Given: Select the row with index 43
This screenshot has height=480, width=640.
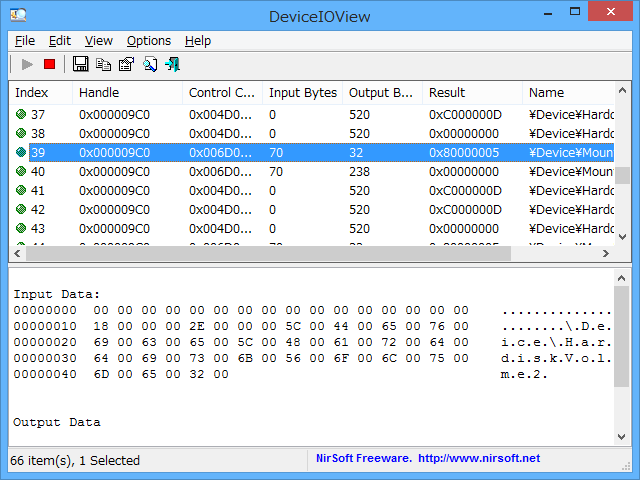Looking at the screenshot, I should point(312,229).
